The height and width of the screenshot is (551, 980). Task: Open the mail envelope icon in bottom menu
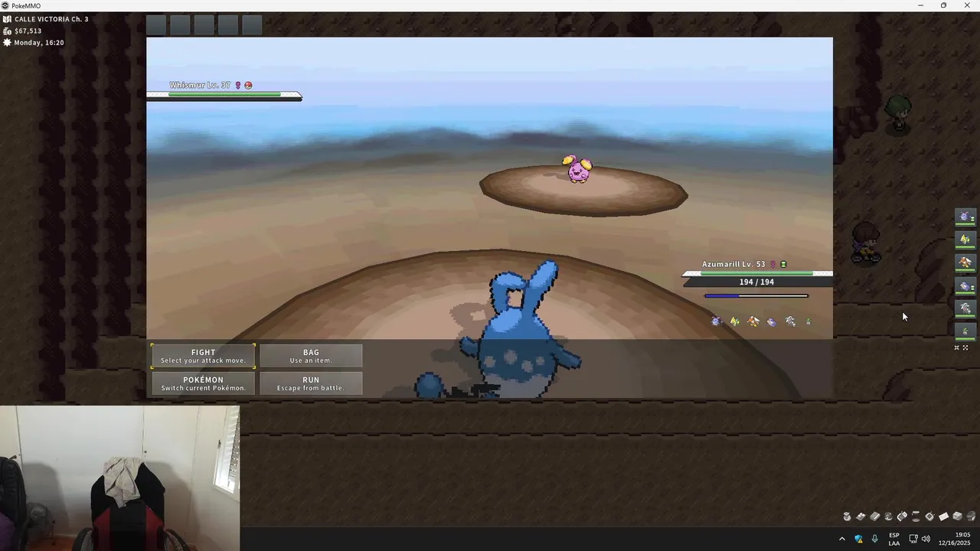pos(943,517)
